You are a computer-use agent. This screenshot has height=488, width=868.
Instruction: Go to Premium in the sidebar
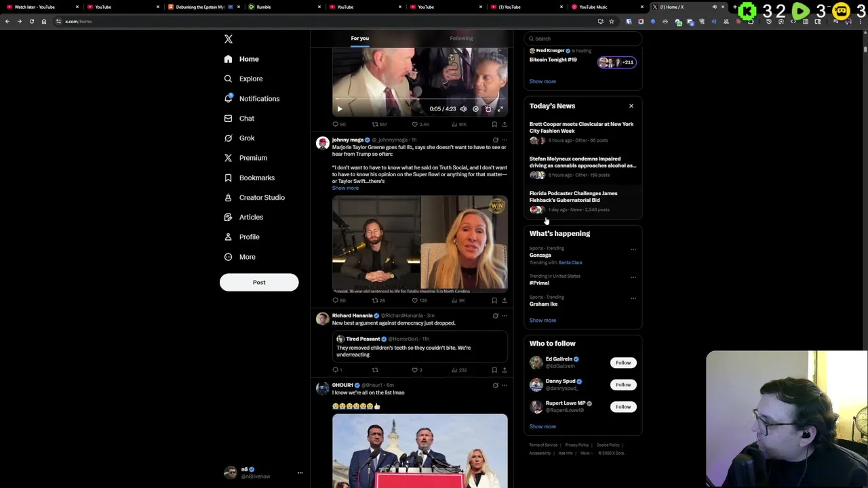[x=245, y=157]
